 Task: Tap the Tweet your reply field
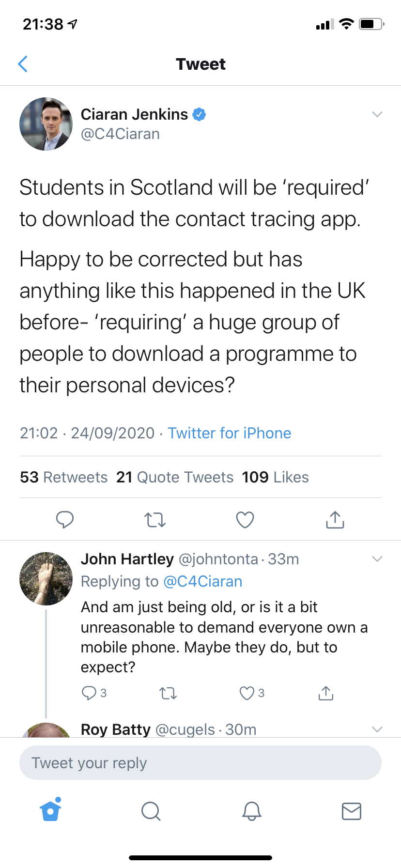pyautogui.click(x=200, y=763)
